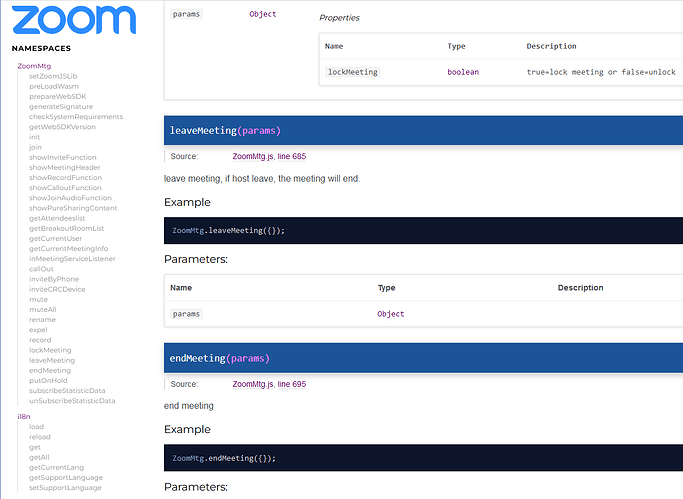The width and height of the screenshot is (683, 499).
Task: Jump to lockMeeting in sidebar
Action: 50,350
